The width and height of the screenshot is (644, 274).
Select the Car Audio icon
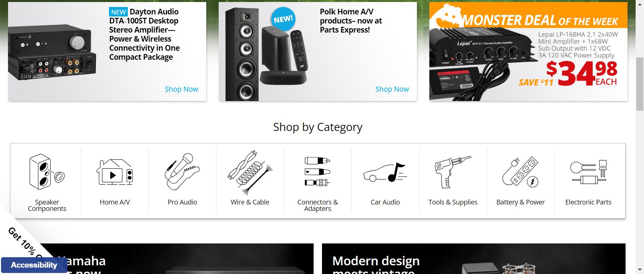[385, 172]
